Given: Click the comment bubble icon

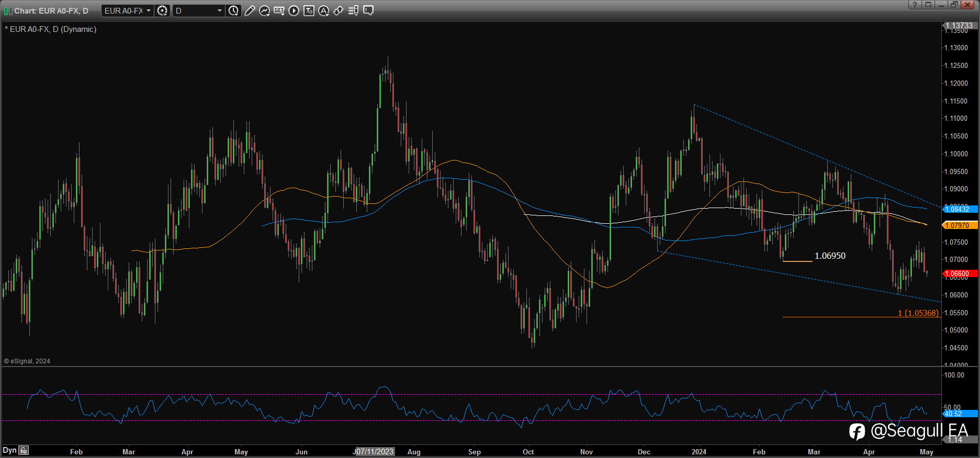Looking at the screenshot, I should [x=368, y=10].
